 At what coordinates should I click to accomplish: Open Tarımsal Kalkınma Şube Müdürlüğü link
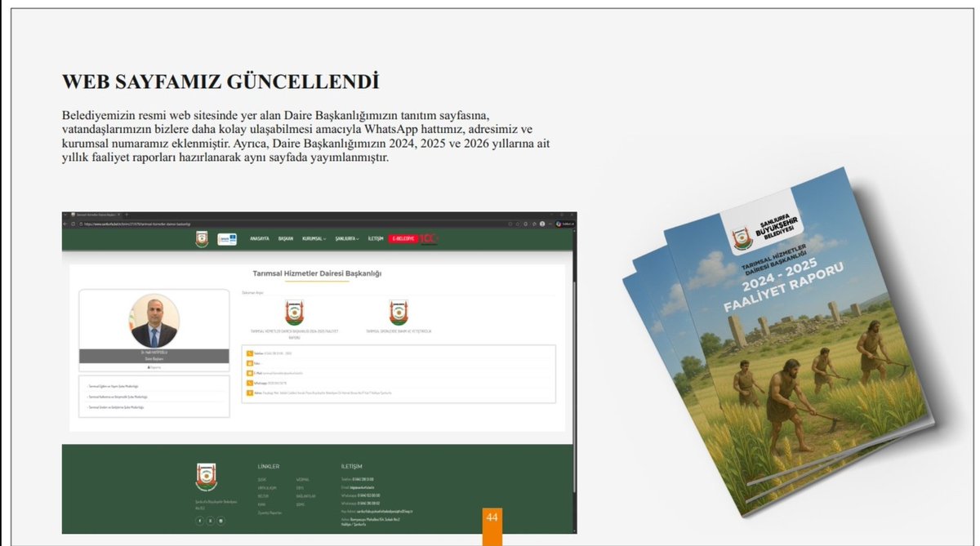(118, 397)
